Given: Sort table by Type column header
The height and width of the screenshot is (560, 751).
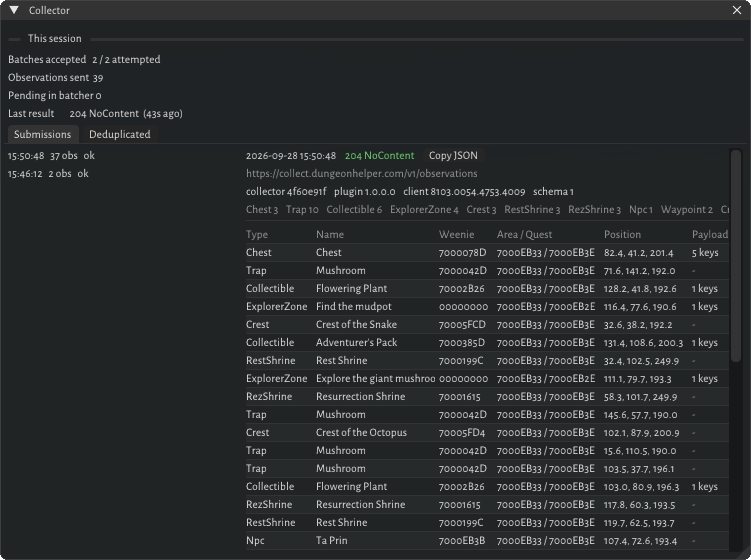Looking at the screenshot, I should 257,235.
